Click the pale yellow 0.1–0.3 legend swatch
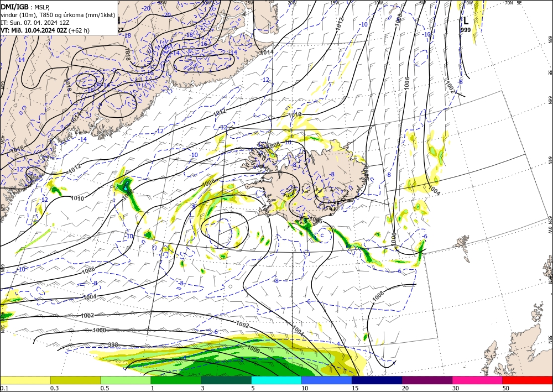Image resolution: width=553 pixels, height=392 pixels. coord(25,380)
